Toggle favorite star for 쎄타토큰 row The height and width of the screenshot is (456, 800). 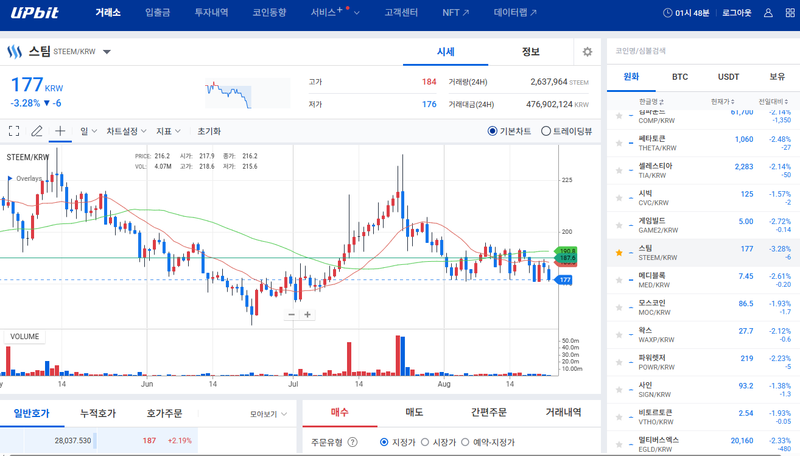(x=619, y=143)
